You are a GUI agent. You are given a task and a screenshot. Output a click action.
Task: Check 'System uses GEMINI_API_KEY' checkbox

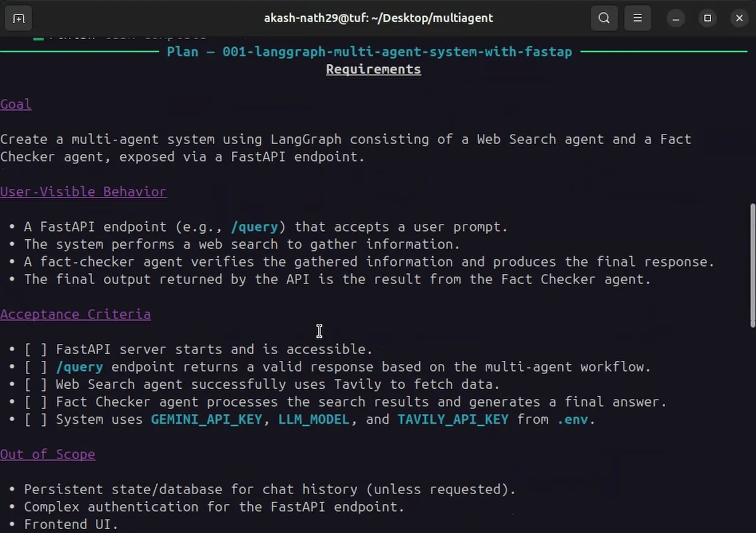[36, 419]
